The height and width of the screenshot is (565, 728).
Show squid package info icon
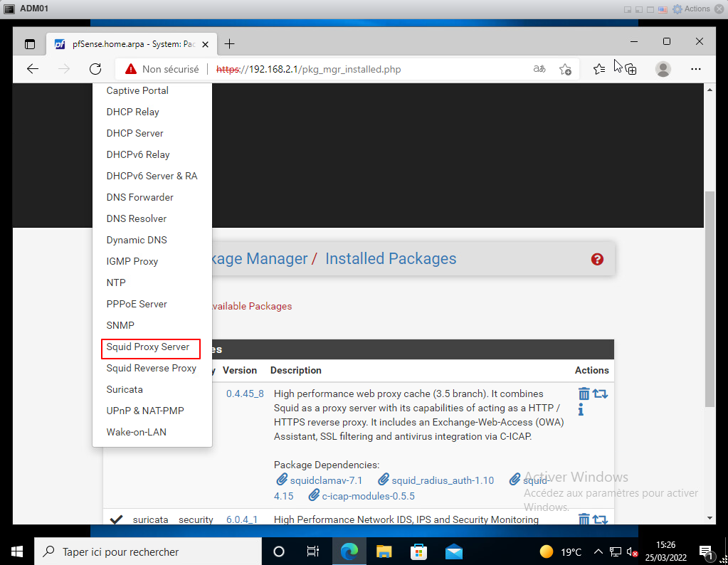(581, 410)
